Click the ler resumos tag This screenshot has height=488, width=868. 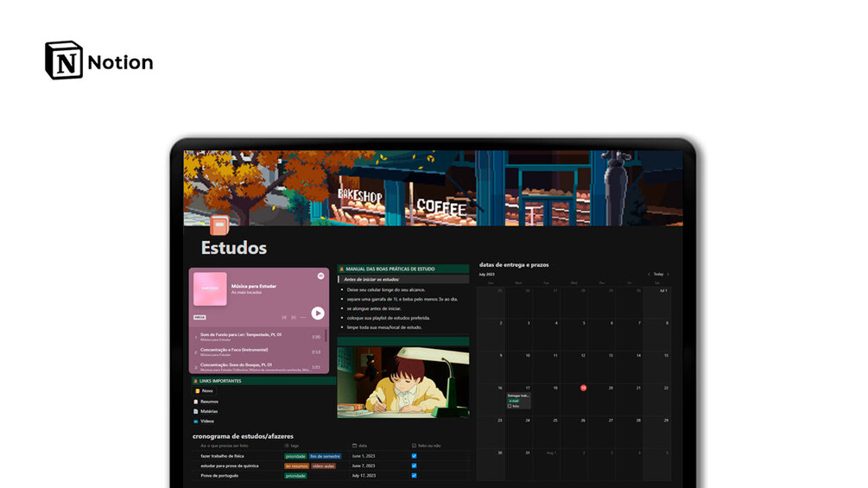tap(296, 466)
